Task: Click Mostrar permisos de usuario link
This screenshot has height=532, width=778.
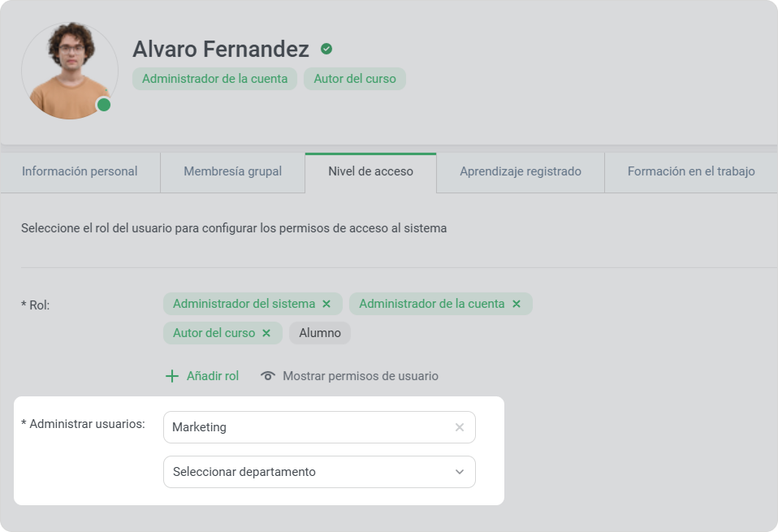Action: pos(360,376)
